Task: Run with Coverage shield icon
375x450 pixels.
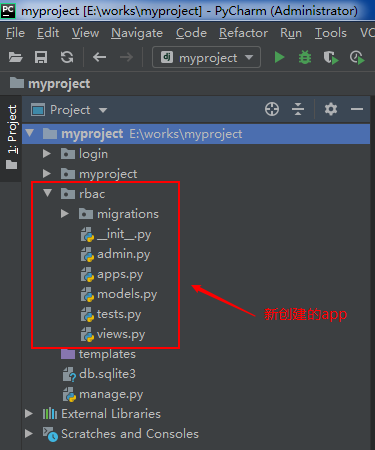Action: pyautogui.click(x=331, y=58)
